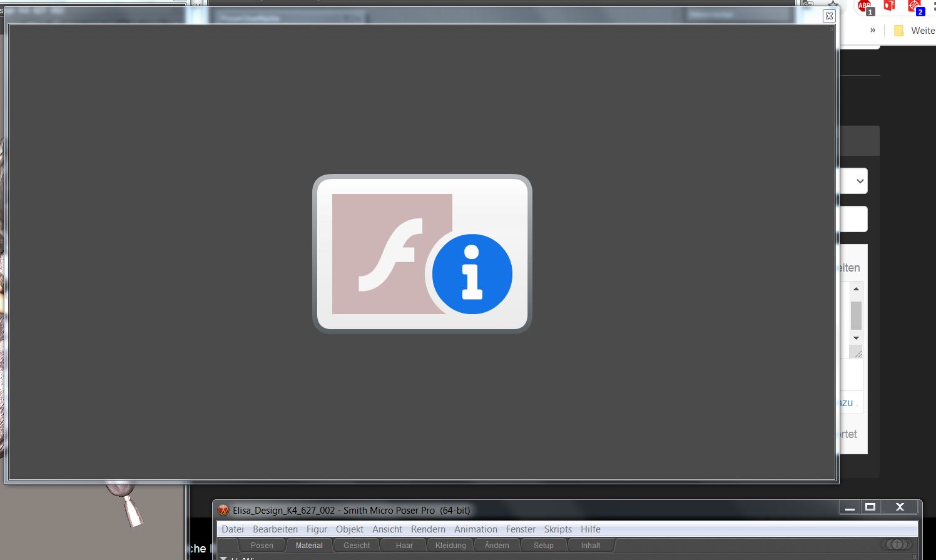936x560 pixels.
Task: Switch to the Inhalt room tab
Action: point(590,546)
